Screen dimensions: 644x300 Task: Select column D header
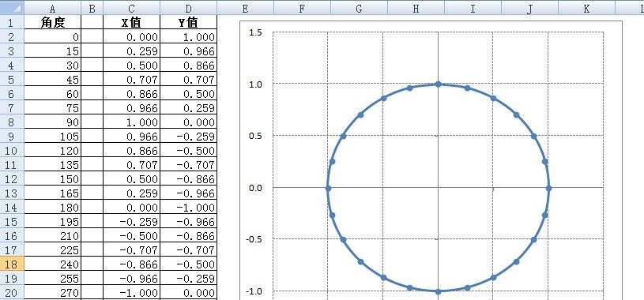coord(188,8)
